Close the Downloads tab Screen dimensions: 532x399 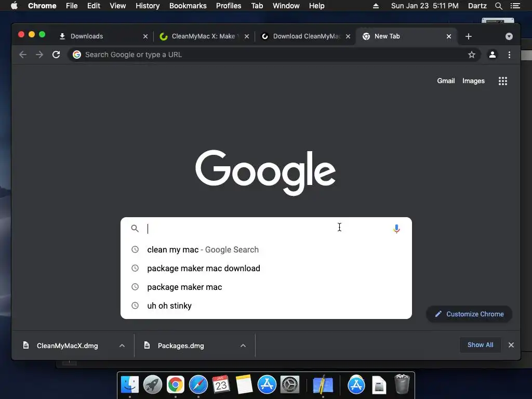tap(145, 36)
